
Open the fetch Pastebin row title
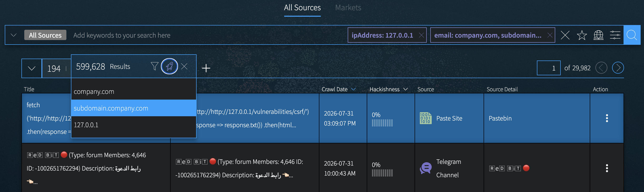coord(49,118)
